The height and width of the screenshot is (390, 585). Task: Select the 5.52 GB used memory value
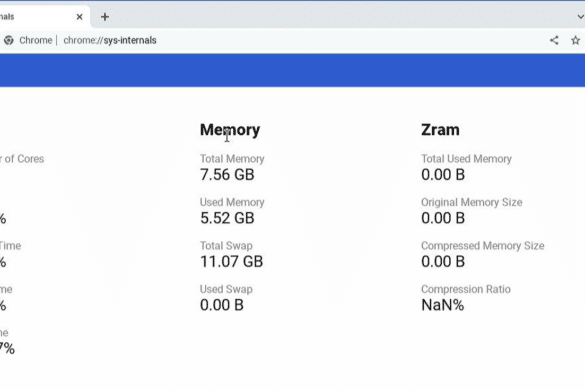coord(227,218)
